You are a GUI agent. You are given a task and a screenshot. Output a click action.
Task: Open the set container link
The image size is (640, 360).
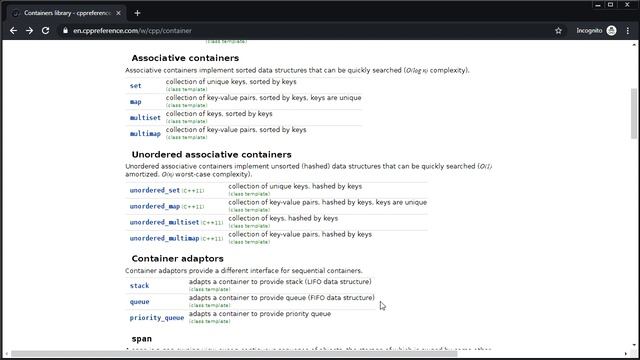click(136, 86)
